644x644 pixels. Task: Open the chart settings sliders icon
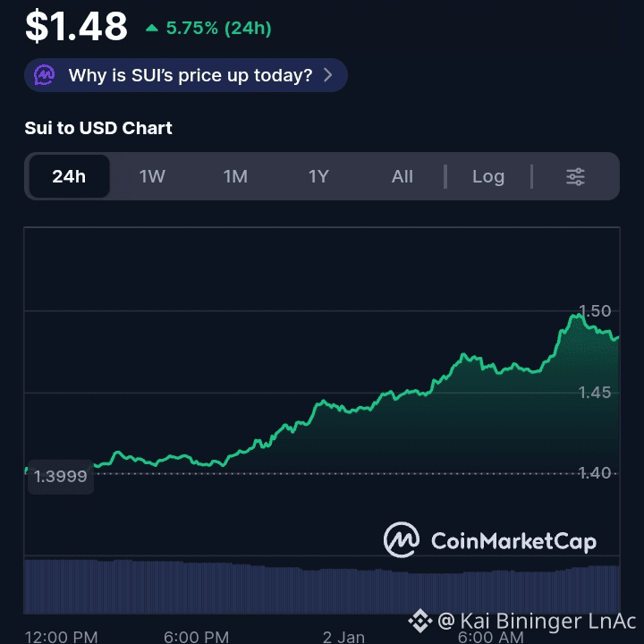click(575, 176)
